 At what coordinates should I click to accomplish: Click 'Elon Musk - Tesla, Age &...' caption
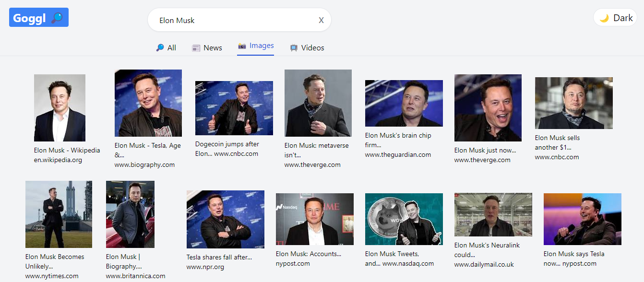[148, 150]
